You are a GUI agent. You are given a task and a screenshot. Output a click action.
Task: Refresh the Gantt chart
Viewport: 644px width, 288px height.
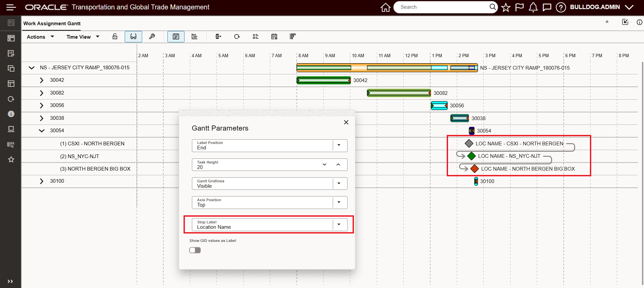coord(237,36)
